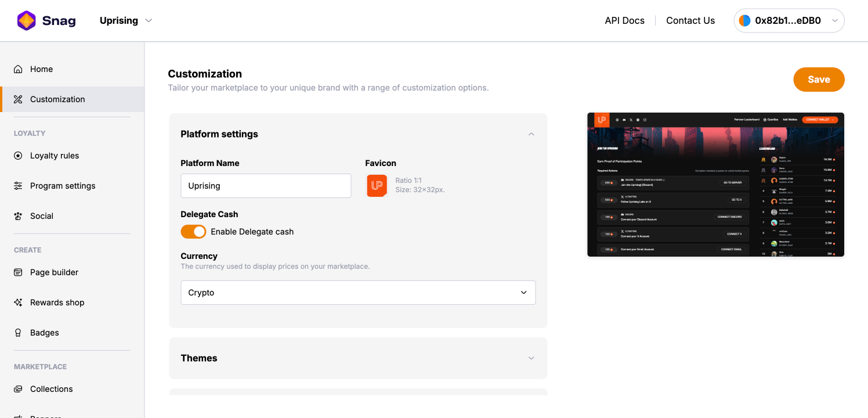This screenshot has width=868, height=418.
Task: Click the marketplace preview thumbnail
Action: [715, 185]
